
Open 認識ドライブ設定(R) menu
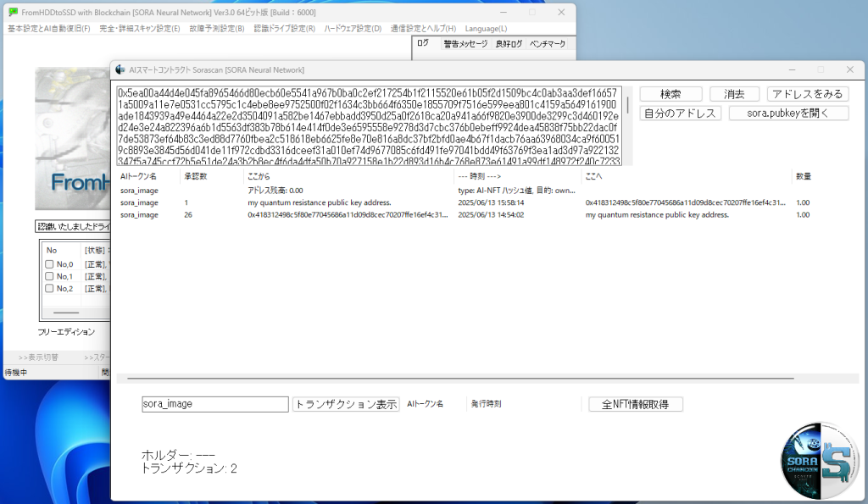coord(284,29)
